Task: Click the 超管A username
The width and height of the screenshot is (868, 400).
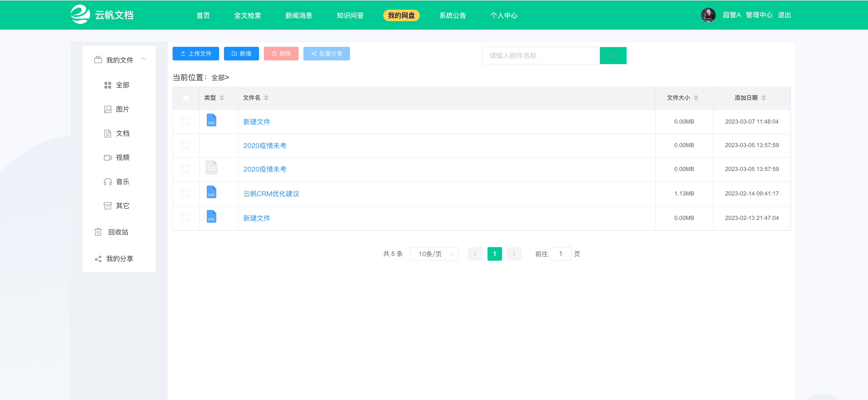Action: [731, 15]
